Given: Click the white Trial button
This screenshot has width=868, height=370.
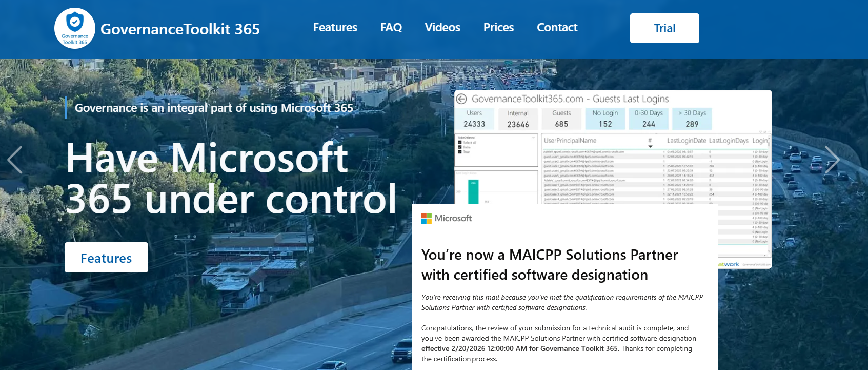Looking at the screenshot, I should 664,28.
